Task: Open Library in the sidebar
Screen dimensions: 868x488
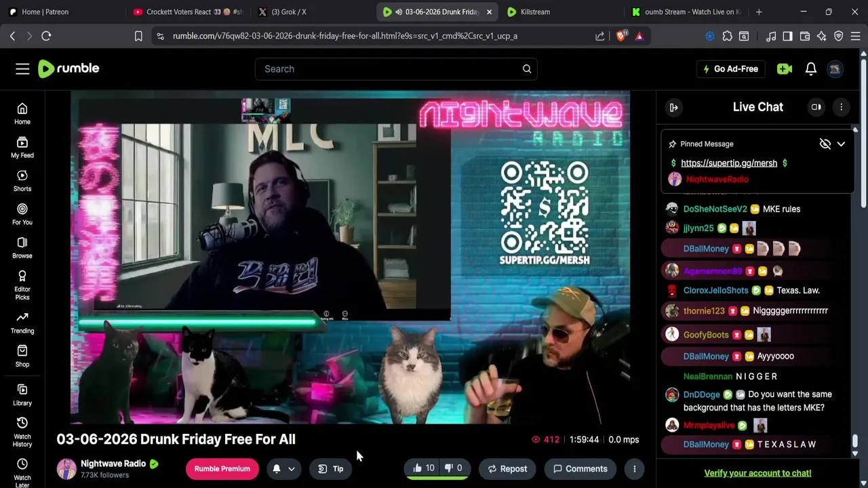Action: pyautogui.click(x=22, y=395)
